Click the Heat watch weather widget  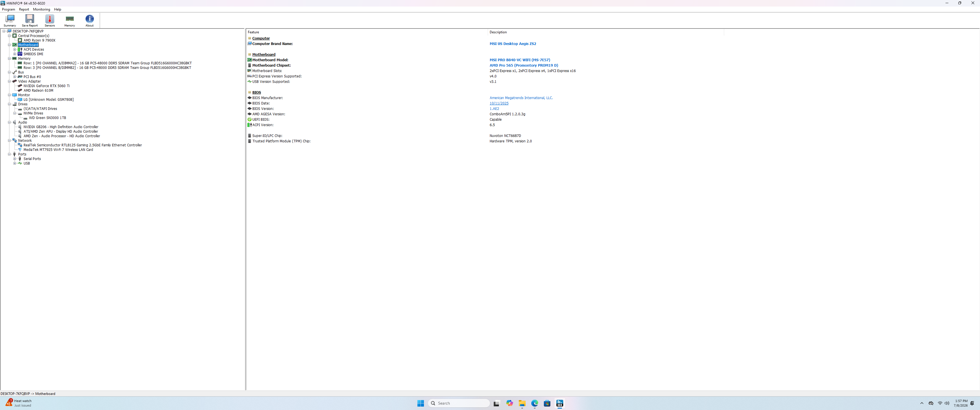pyautogui.click(x=19, y=403)
